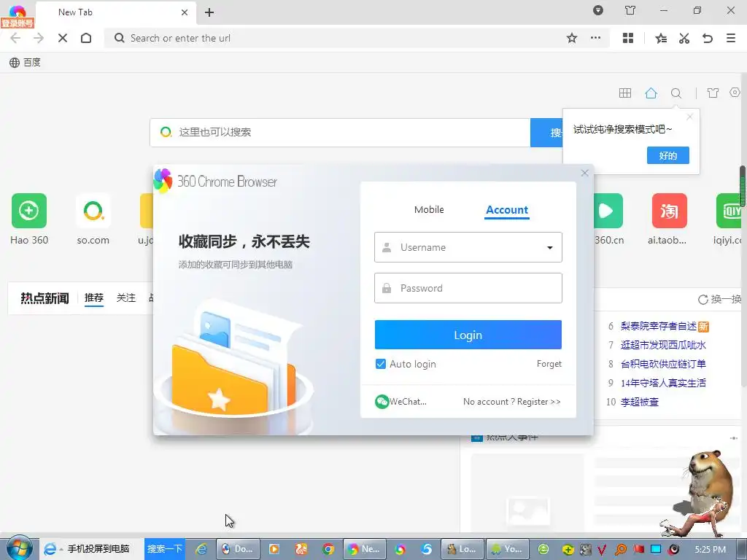This screenshot has width=747, height=560.
Task: Open the iqiyi shortcut tile
Action: pos(729,219)
